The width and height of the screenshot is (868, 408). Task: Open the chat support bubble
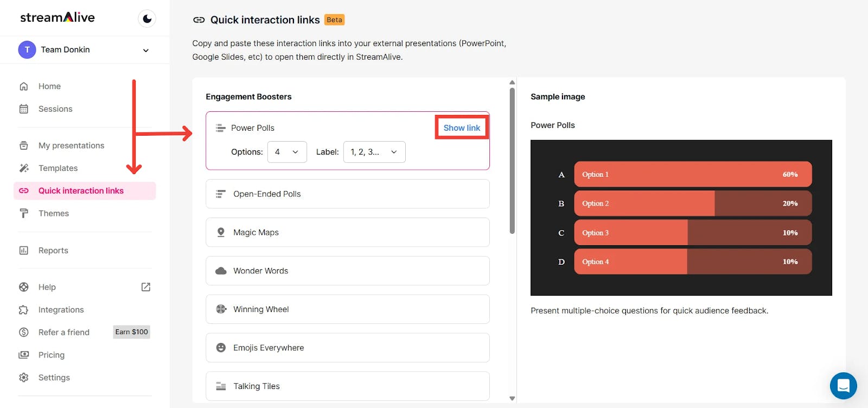click(x=843, y=386)
